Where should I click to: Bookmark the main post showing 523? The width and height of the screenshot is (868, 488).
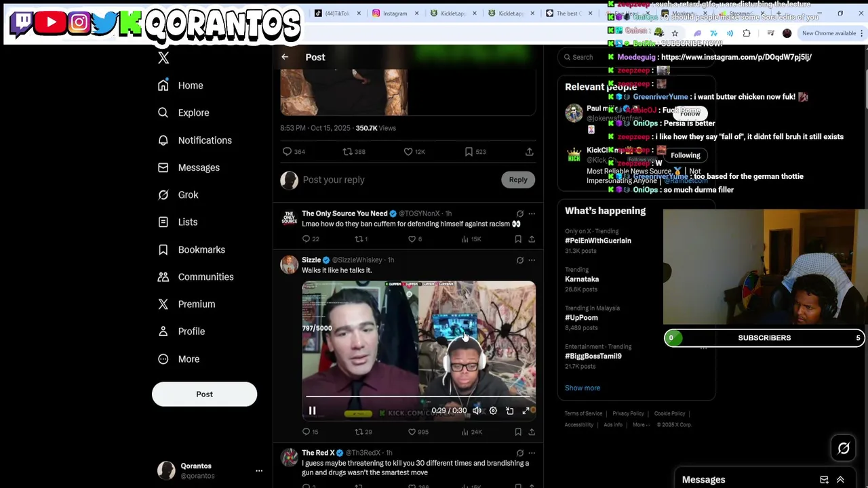(475, 152)
